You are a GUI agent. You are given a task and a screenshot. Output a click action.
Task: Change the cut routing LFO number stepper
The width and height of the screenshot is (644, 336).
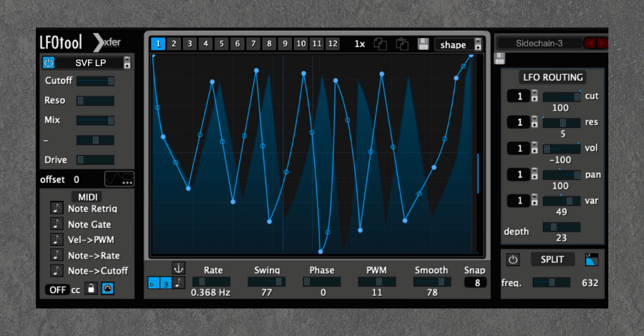[535, 96]
